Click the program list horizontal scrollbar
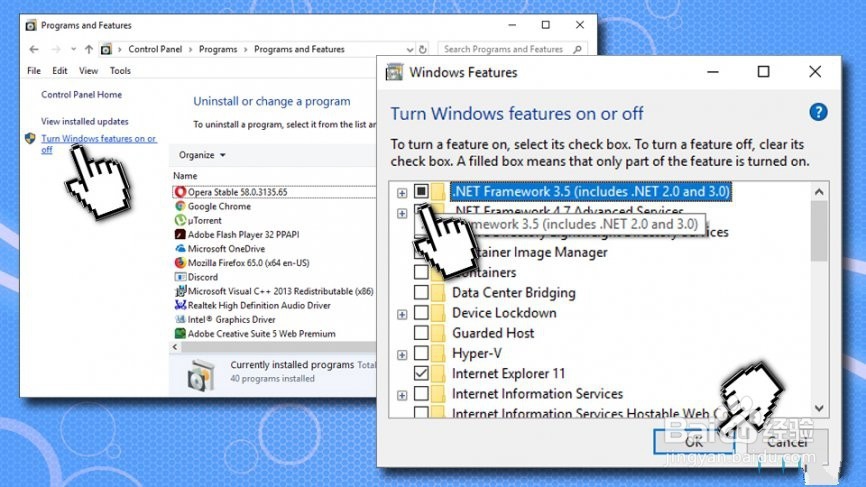This screenshot has width=866, height=487. pos(279,347)
